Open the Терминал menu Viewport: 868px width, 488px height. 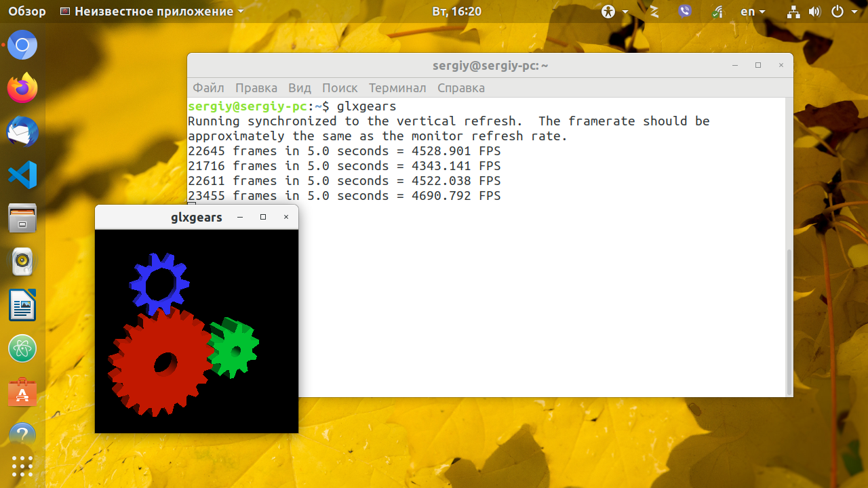(397, 88)
